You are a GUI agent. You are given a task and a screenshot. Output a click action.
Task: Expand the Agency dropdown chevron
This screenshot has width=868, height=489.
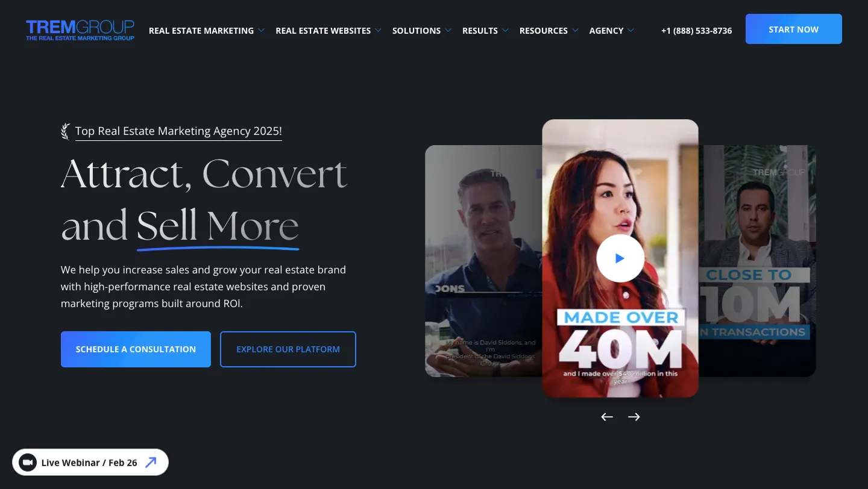tap(631, 30)
